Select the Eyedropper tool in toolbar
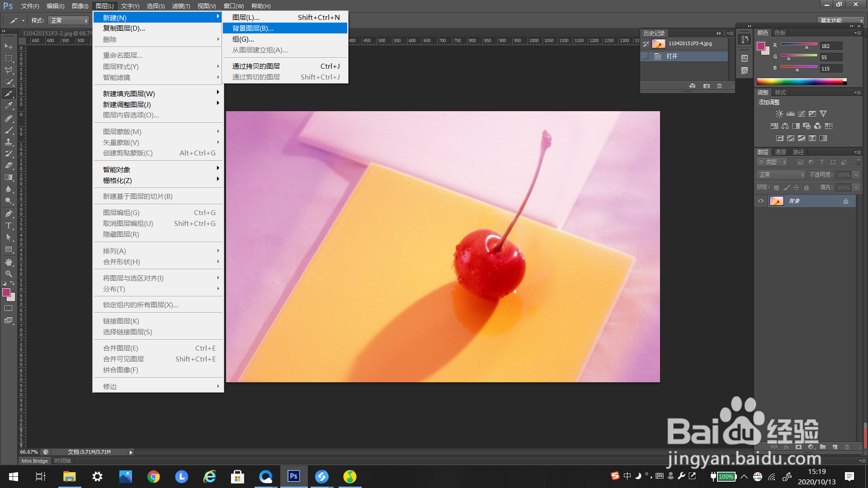Viewport: 868px width, 488px height. point(9,106)
